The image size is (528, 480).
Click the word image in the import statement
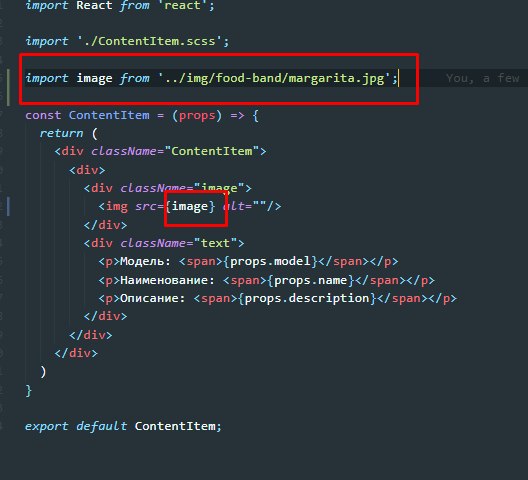click(94, 78)
